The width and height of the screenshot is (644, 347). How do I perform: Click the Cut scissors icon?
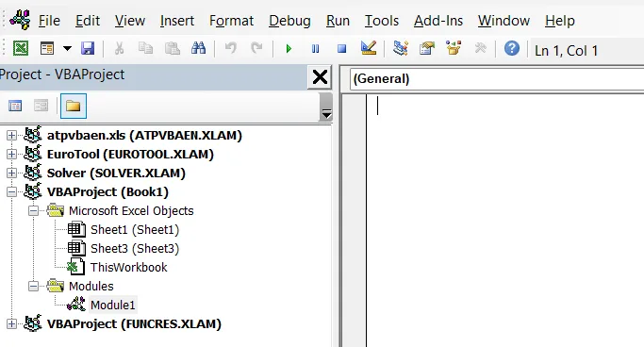coord(119,48)
